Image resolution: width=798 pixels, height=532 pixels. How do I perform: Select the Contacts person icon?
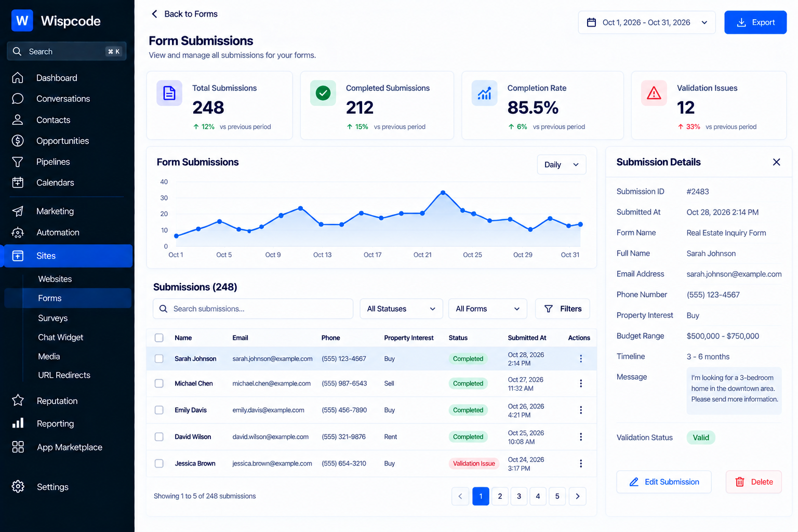click(18, 120)
